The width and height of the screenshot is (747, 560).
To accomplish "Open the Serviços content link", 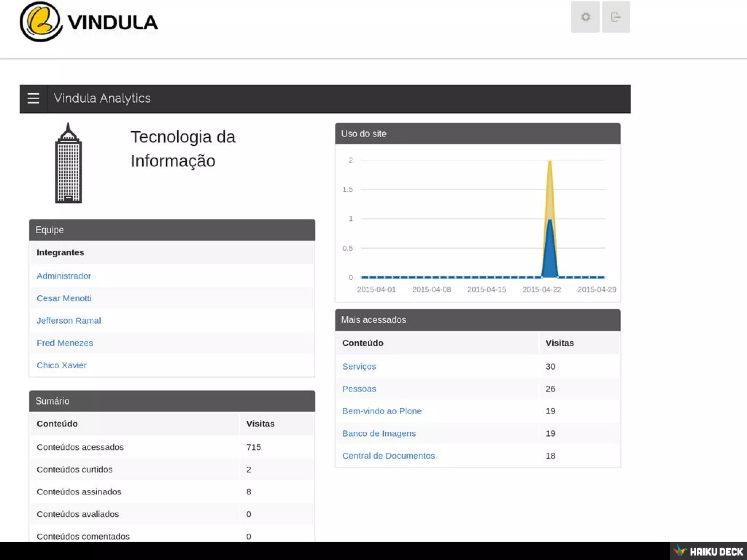I will 359,366.
